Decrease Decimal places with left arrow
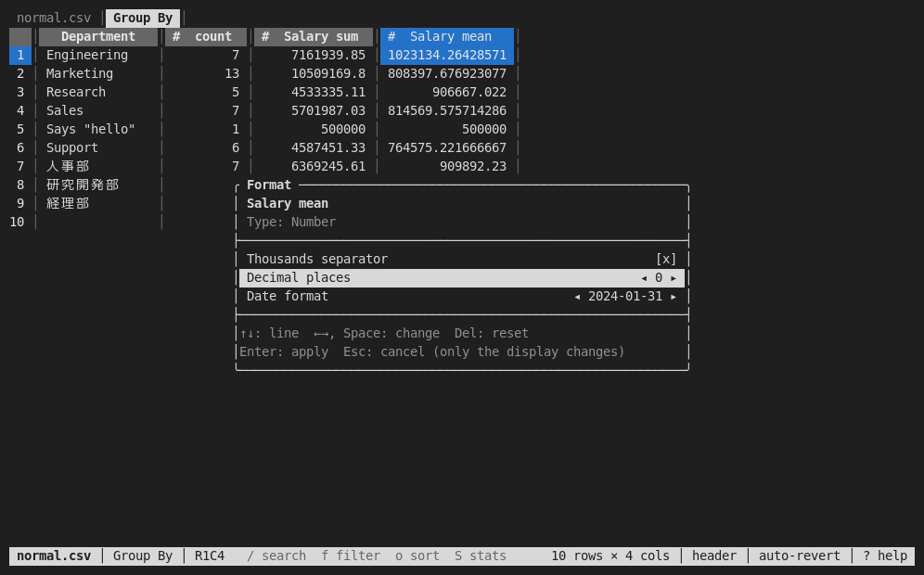This screenshot has height=575, width=924. tap(644, 278)
